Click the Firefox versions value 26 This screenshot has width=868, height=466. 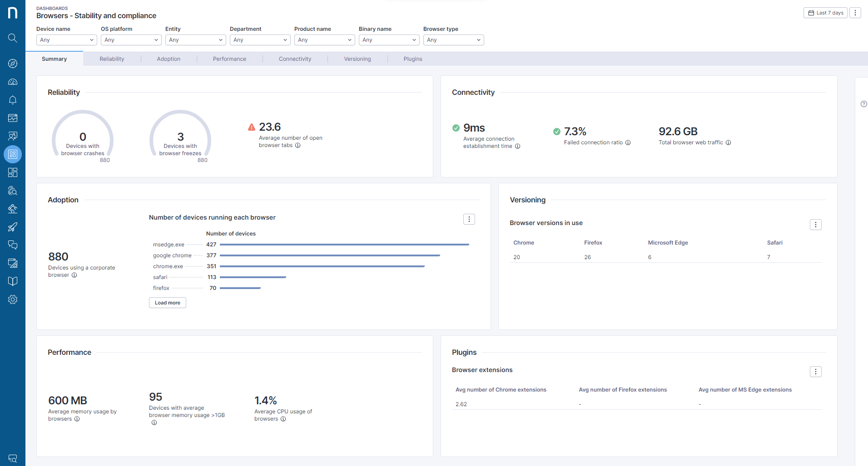588,257
